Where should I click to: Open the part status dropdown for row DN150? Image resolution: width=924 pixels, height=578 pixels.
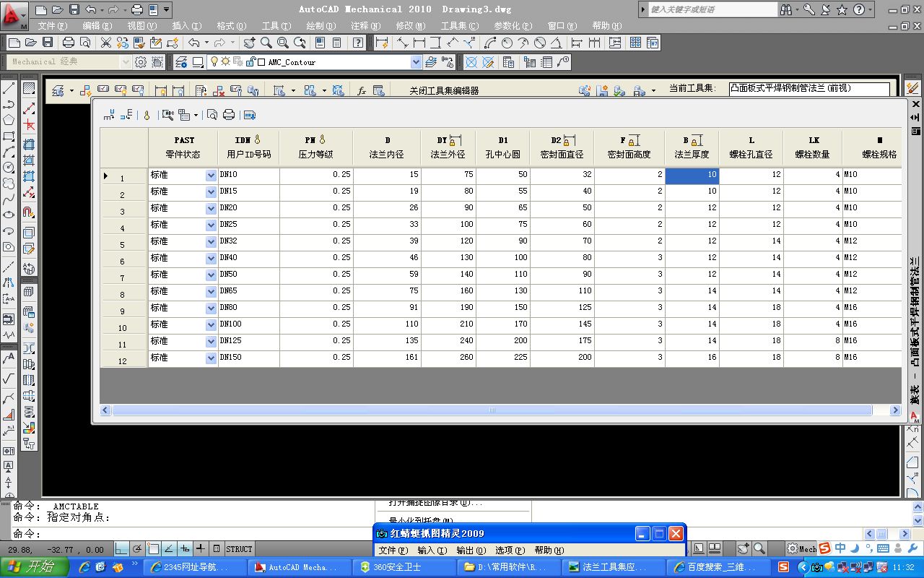coord(211,358)
